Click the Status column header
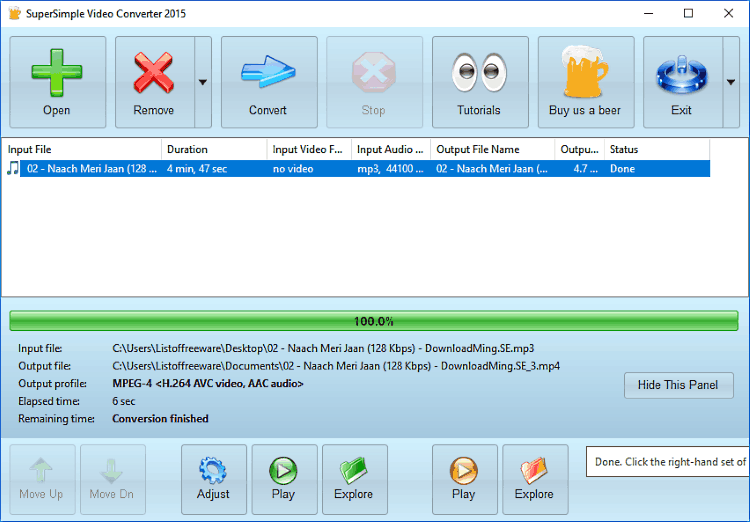This screenshot has height=522, width=750. tap(657, 149)
